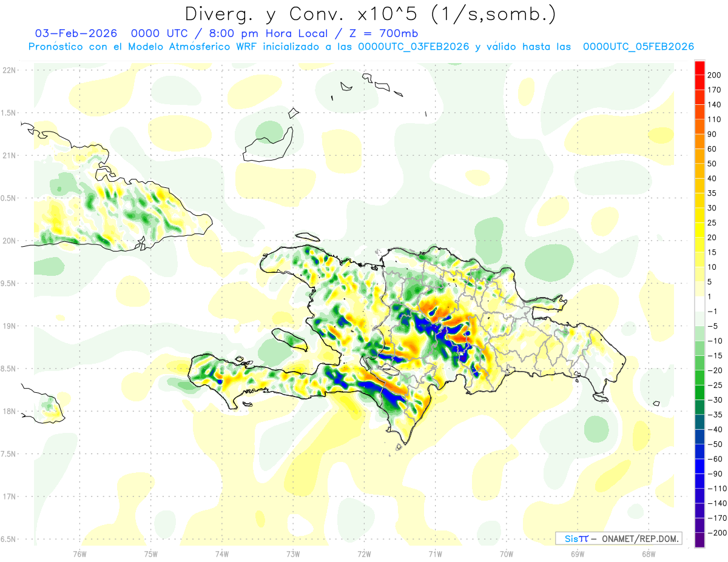This screenshot has height=562, width=728.
Task: Select the '03-Feb-2026' date text
Action: pyautogui.click(x=76, y=33)
